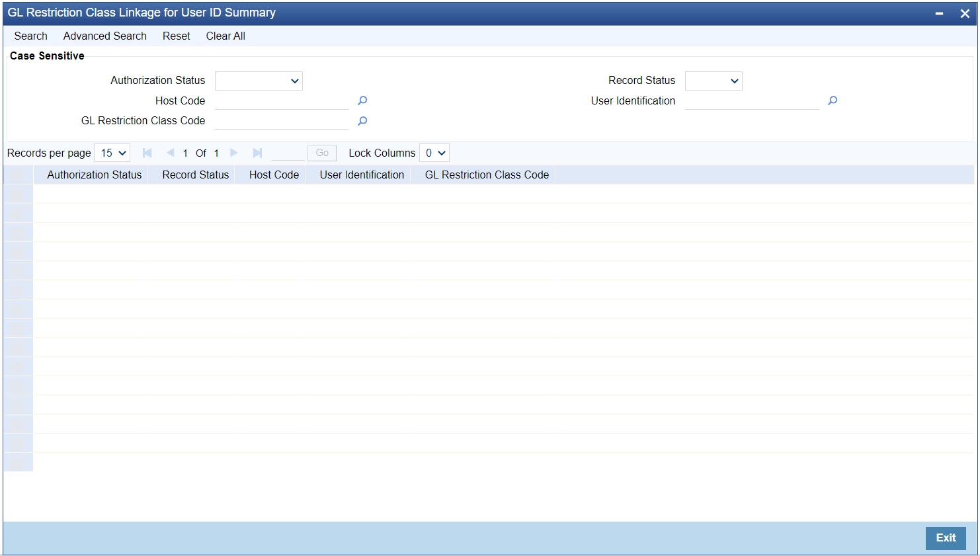Expand the Record Status dropdown
Screen dimensions: 980x556
coord(714,81)
